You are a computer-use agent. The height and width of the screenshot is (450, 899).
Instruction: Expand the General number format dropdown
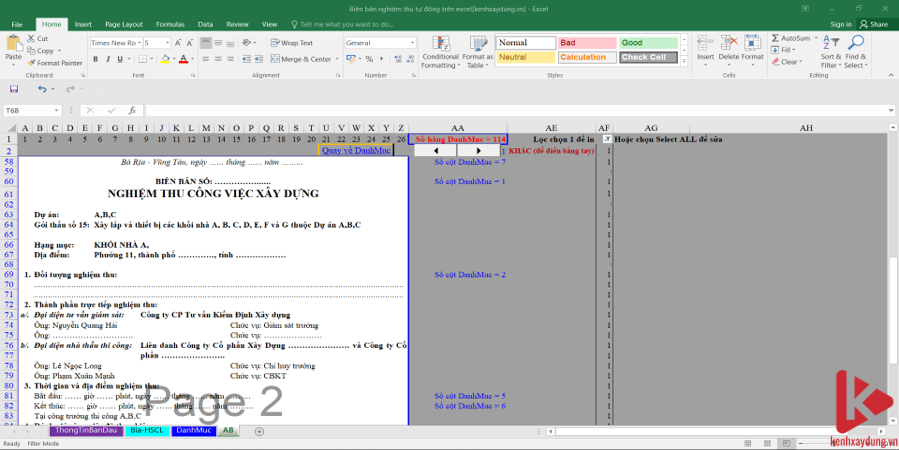(402, 43)
